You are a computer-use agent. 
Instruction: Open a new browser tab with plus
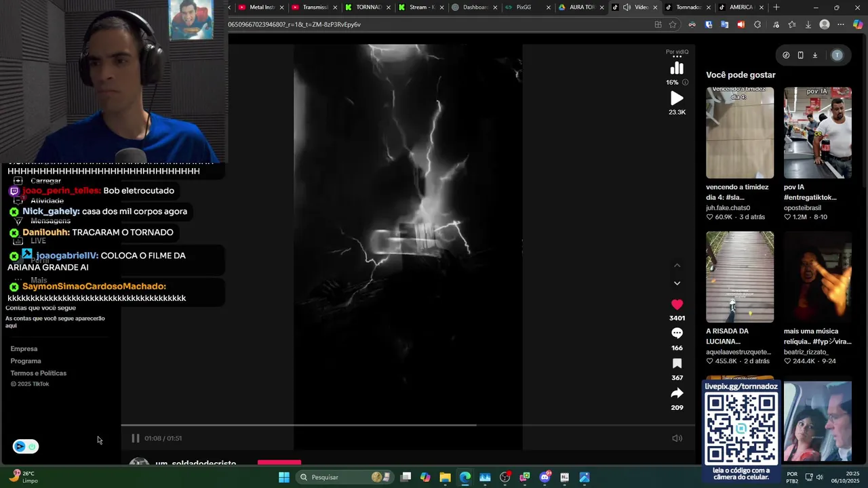[776, 7]
